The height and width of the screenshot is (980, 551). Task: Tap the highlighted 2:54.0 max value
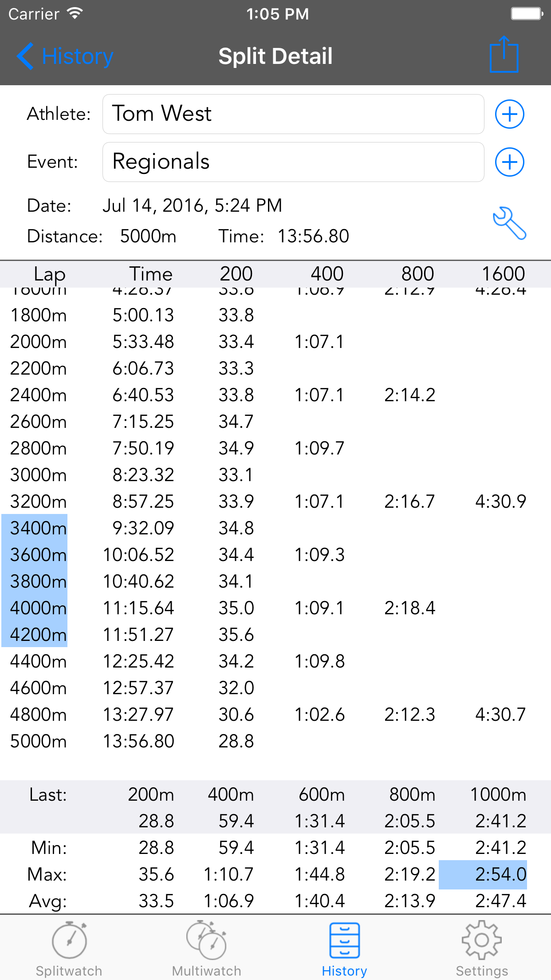pyautogui.click(x=483, y=874)
